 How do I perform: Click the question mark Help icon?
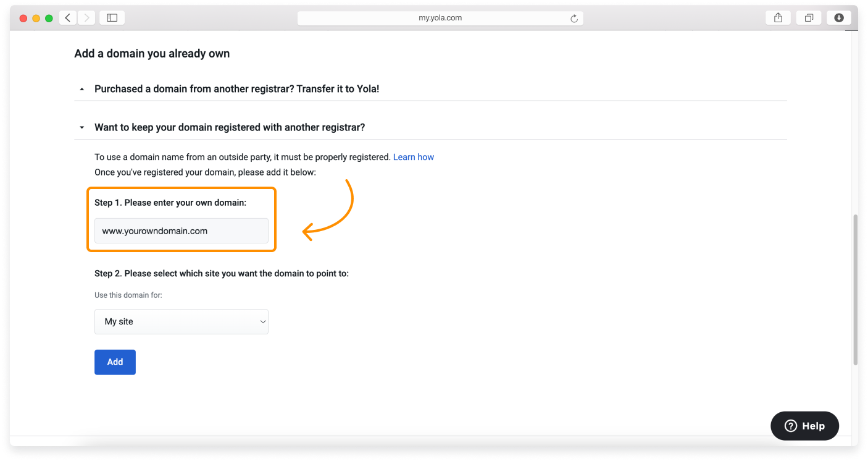click(791, 426)
